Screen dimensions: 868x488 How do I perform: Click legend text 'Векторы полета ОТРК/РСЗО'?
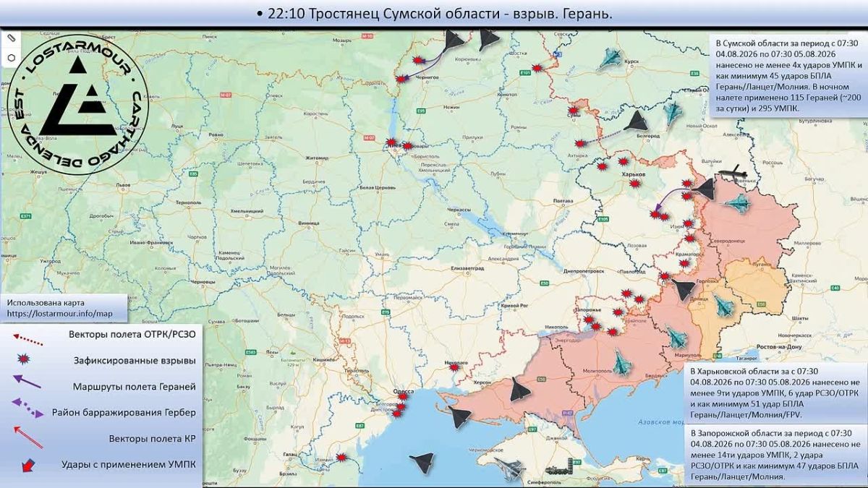(x=132, y=334)
